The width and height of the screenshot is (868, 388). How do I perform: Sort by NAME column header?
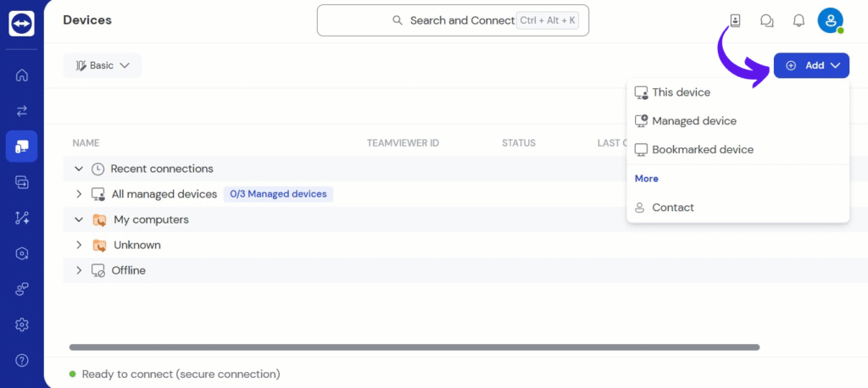pos(86,143)
